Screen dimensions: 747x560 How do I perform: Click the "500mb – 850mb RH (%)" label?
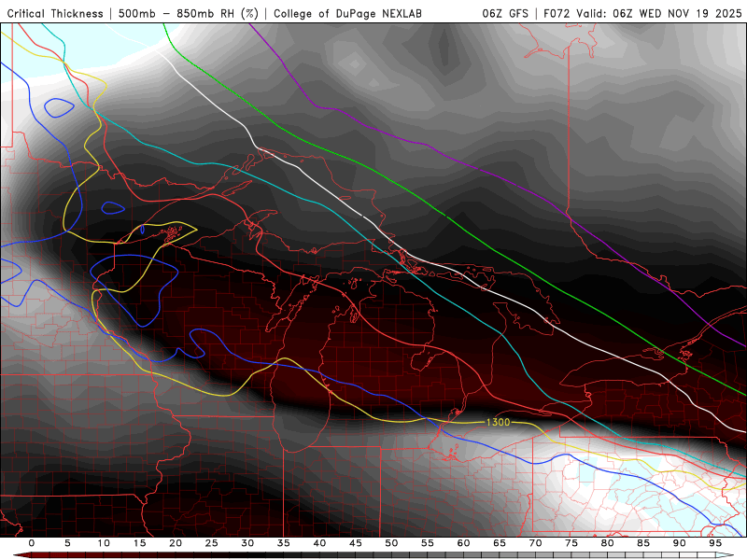coord(189,14)
